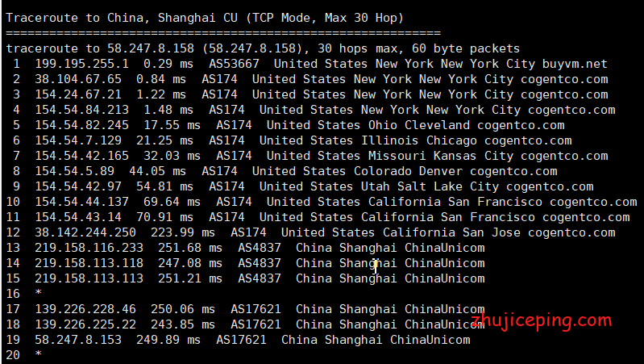644x364 pixels.
Task: Click IP address 154.54.7.129
Action: point(78,140)
